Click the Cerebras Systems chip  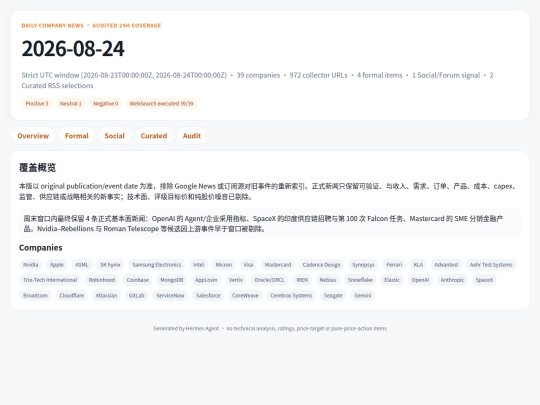click(x=291, y=295)
